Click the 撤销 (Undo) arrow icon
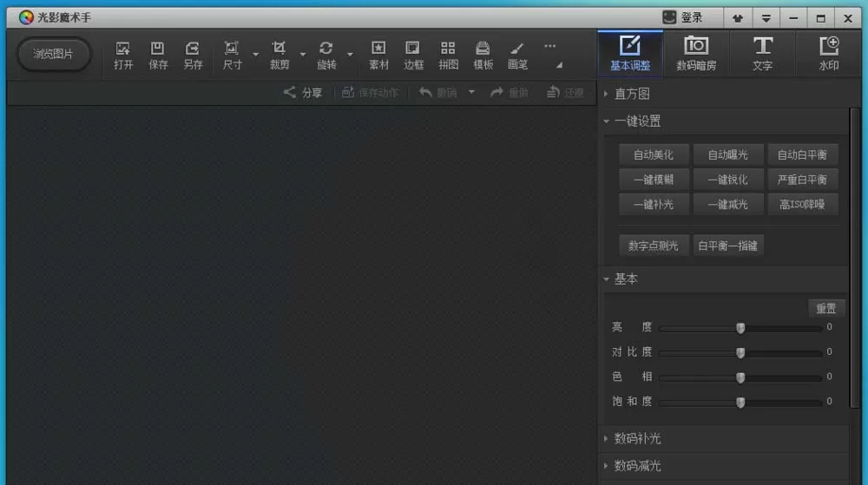Image resolution: width=868 pixels, height=485 pixels. [425, 92]
